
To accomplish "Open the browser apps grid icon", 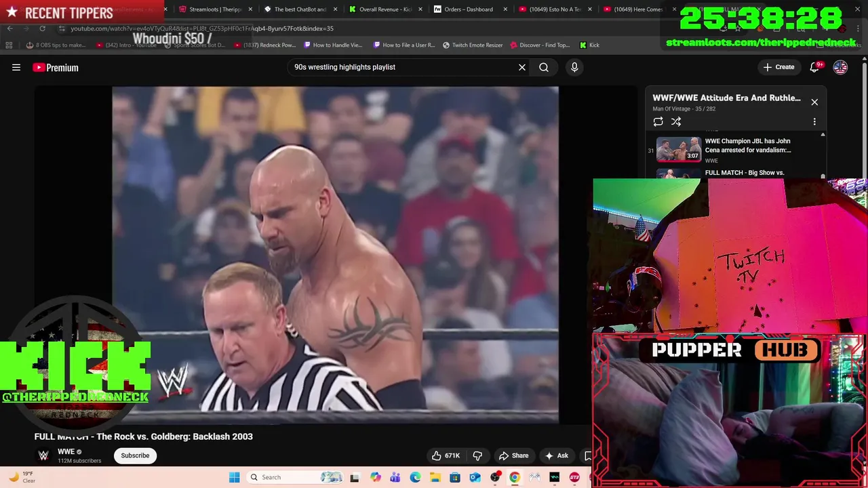I will point(9,45).
